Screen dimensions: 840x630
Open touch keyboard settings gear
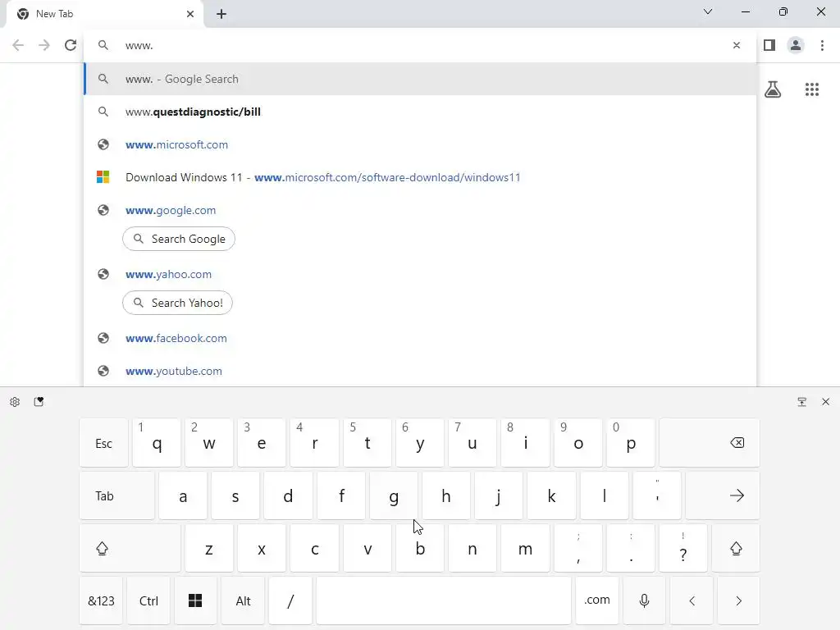(x=15, y=402)
